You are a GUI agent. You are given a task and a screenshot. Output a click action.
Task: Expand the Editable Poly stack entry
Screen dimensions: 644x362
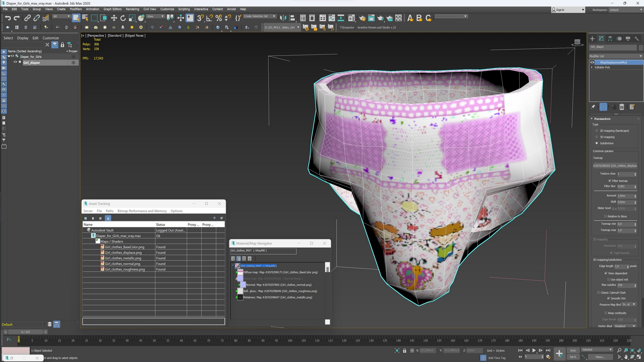[592, 67]
